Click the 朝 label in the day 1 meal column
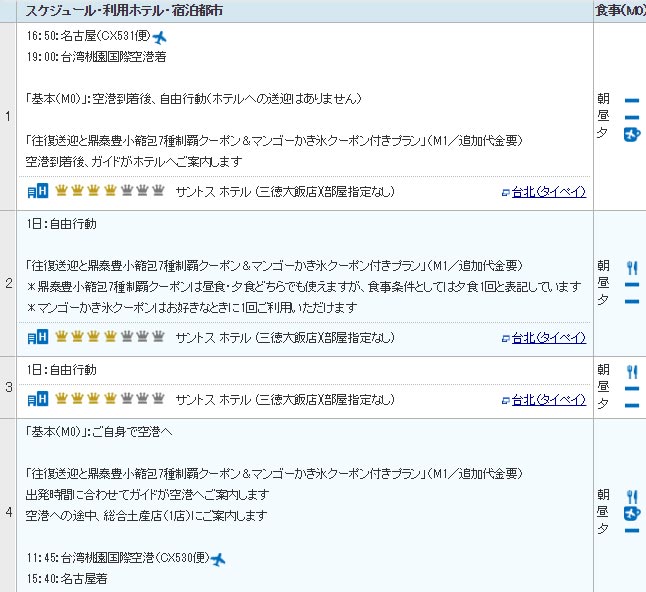The image size is (646, 592). coord(603,98)
